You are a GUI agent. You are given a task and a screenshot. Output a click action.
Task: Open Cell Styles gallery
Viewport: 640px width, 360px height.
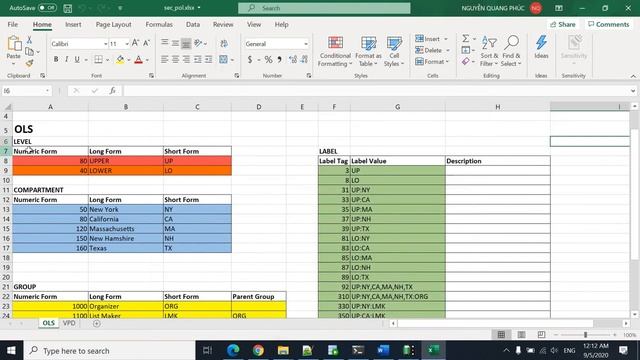click(394, 51)
